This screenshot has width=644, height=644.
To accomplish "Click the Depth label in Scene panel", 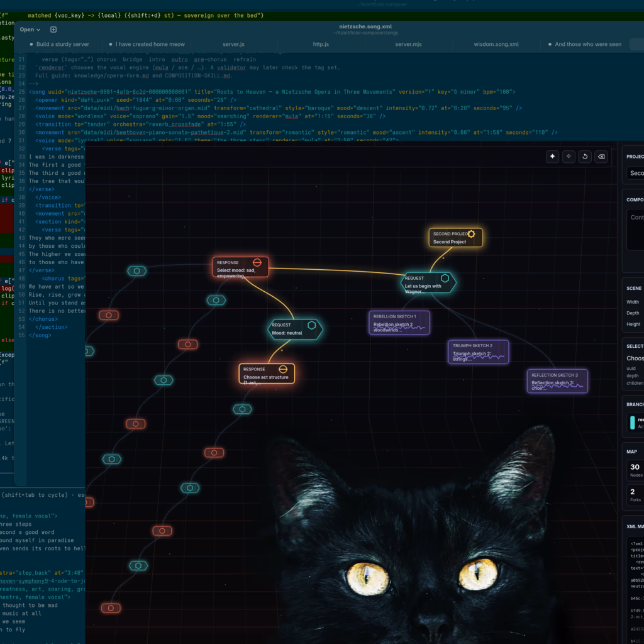I will (633, 313).
